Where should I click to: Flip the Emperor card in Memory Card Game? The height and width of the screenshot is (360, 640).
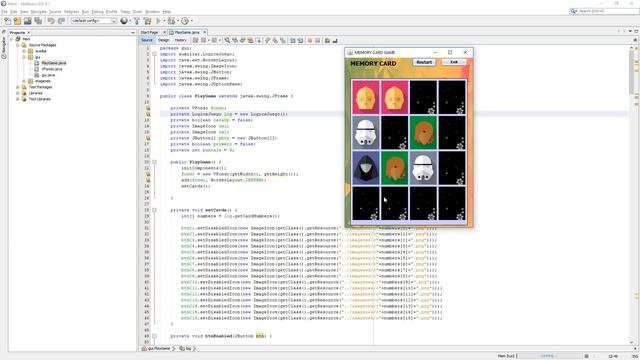coord(366,168)
